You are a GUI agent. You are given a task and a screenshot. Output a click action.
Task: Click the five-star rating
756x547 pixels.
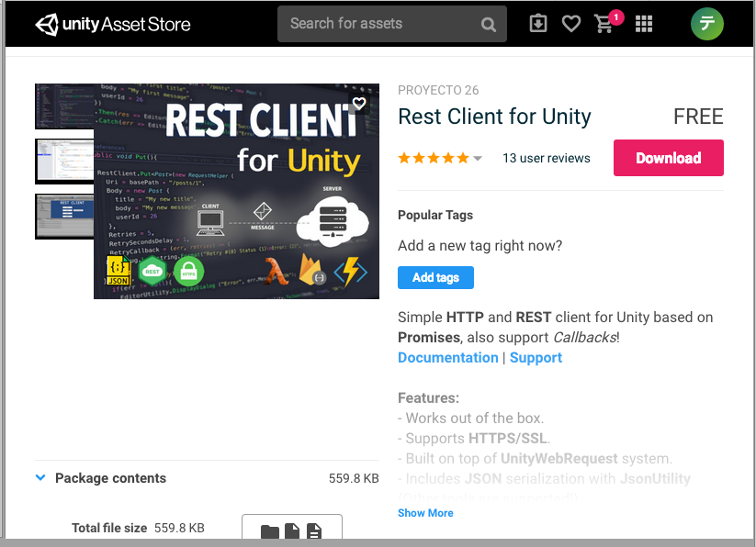[x=434, y=158]
